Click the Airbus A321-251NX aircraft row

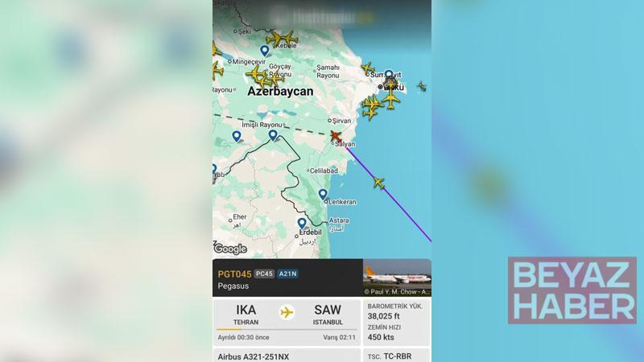287,356
